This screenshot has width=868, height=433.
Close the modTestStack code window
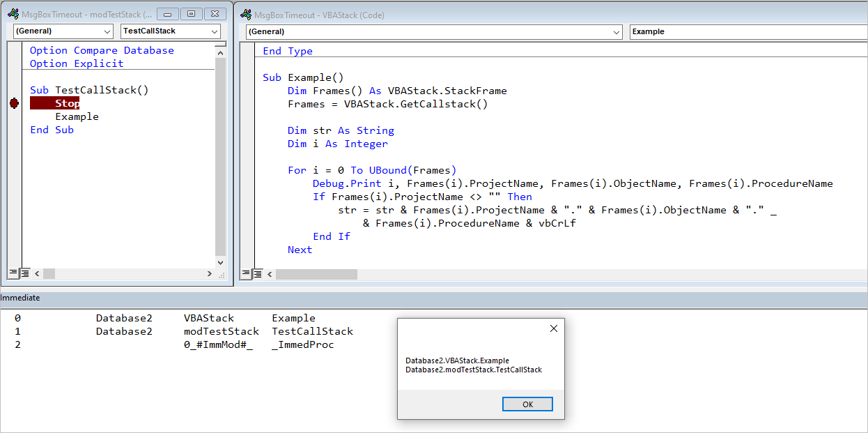pos(215,14)
